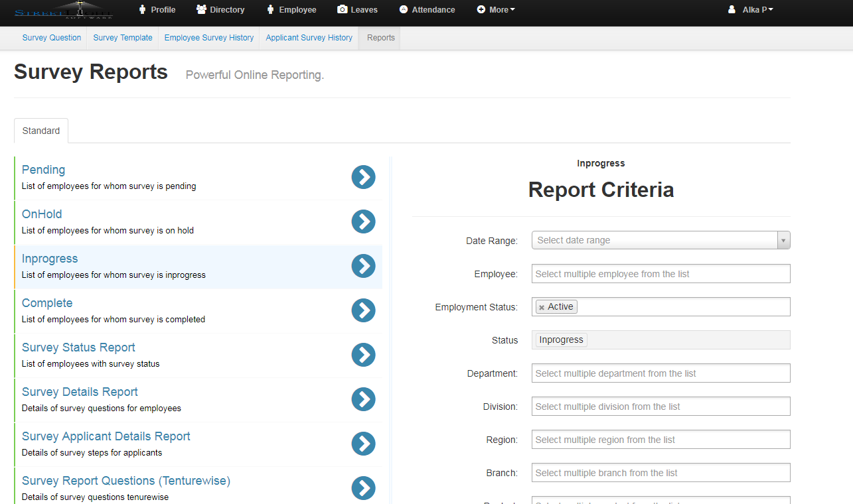Image resolution: width=853 pixels, height=504 pixels.
Task: Switch to the Survey Template tab
Action: click(x=123, y=38)
